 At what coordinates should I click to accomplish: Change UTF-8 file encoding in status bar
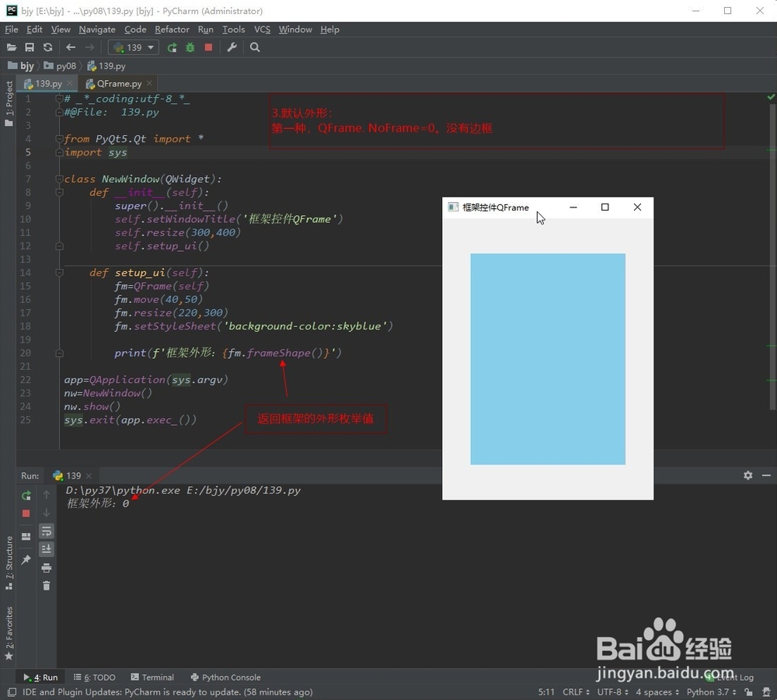(x=612, y=692)
